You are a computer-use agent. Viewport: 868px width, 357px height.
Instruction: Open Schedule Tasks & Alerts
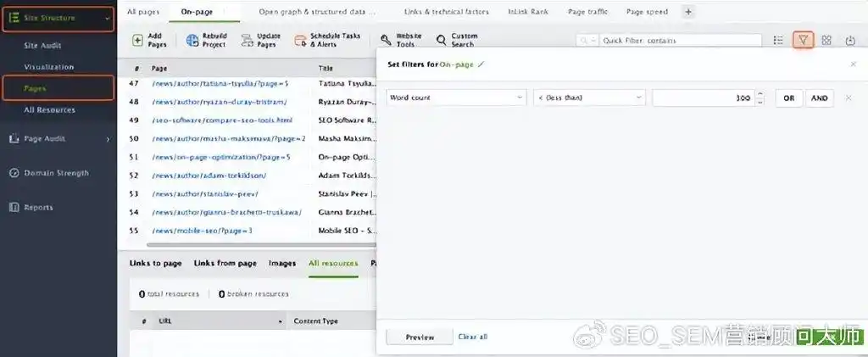pyautogui.click(x=300, y=41)
